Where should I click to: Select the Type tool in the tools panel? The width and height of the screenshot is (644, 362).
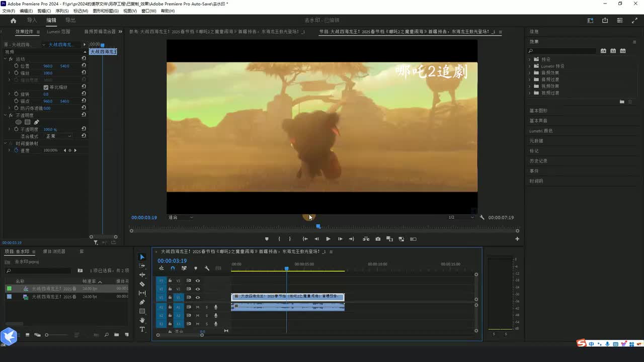coord(142,329)
